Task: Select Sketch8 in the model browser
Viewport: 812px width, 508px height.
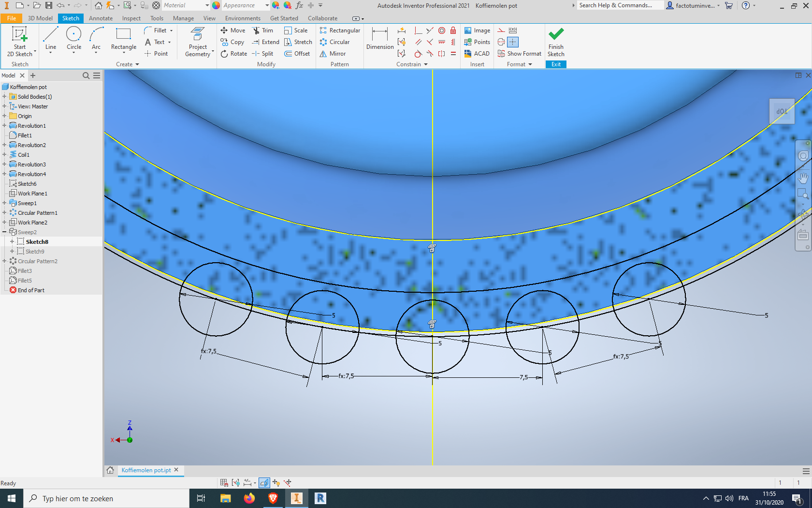Action: click(x=38, y=241)
